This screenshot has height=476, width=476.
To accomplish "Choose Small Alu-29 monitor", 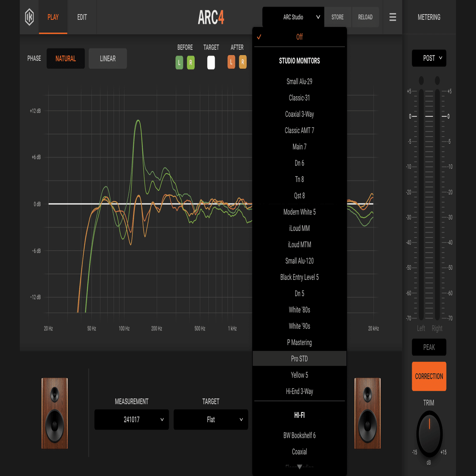I will pos(299,82).
